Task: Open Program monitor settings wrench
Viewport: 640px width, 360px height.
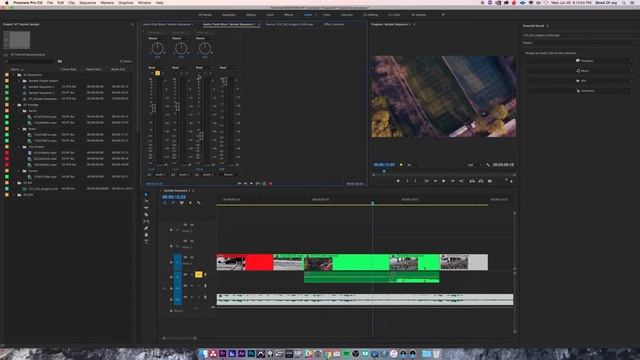Action: [x=488, y=165]
